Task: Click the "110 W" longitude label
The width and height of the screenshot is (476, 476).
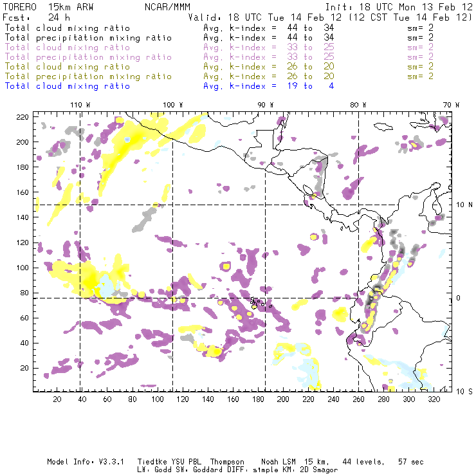Action: 80,105
